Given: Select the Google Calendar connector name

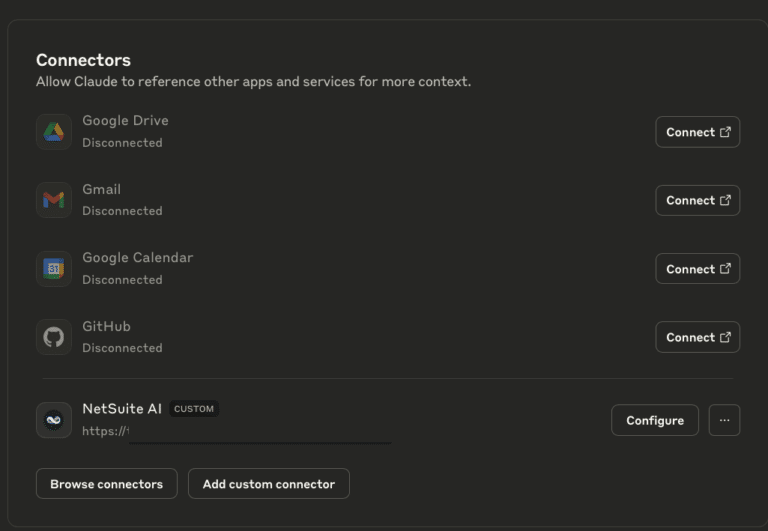Looking at the screenshot, I should click(x=137, y=258).
